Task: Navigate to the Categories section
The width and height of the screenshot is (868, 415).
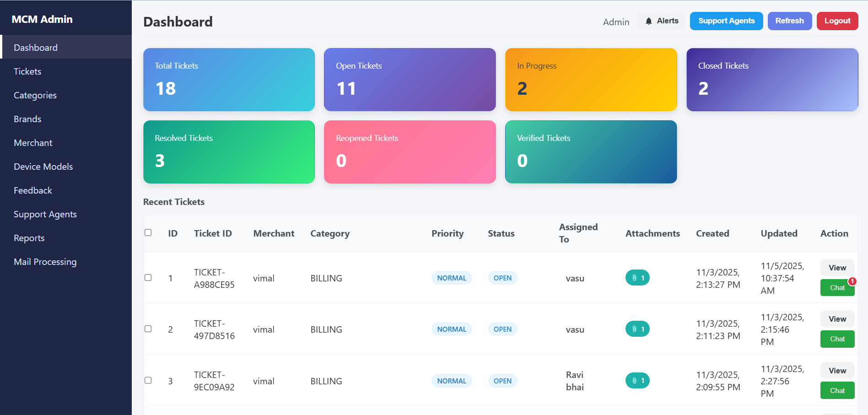Action: [35, 95]
